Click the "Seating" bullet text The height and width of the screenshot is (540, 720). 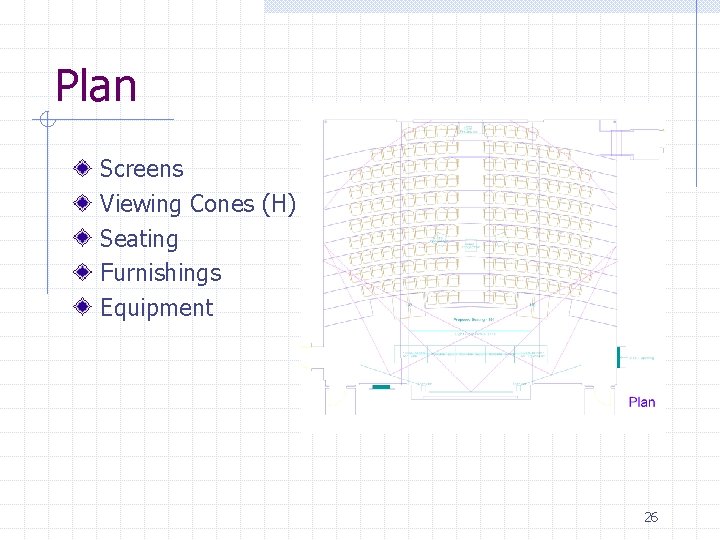tap(139, 239)
